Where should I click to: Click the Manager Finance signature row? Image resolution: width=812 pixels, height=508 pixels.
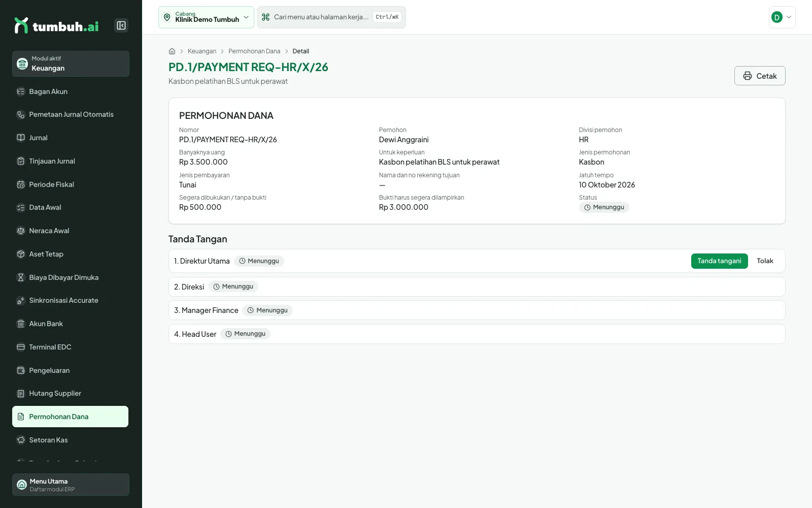point(477,310)
